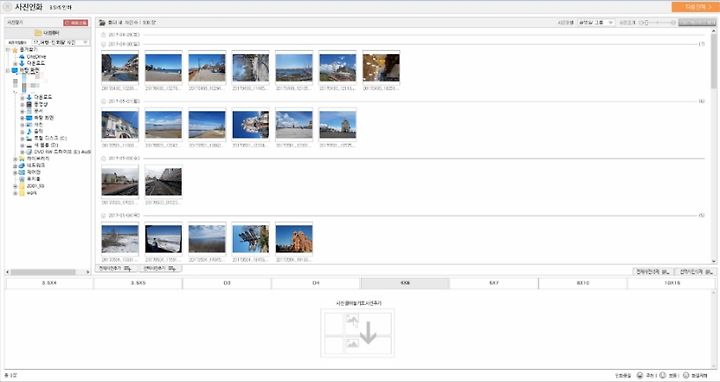Expand the new volume (D:) node

tap(22, 145)
